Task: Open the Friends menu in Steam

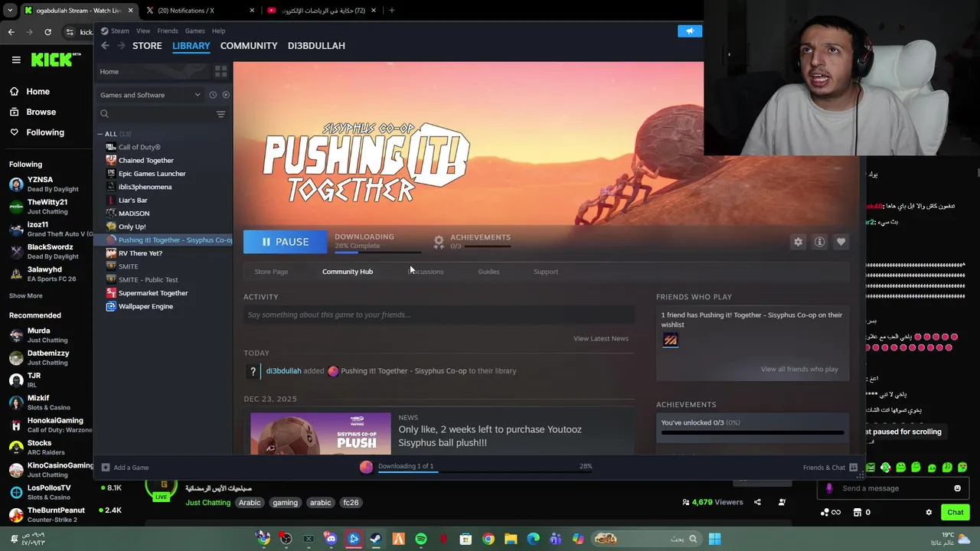Action: click(x=167, y=31)
